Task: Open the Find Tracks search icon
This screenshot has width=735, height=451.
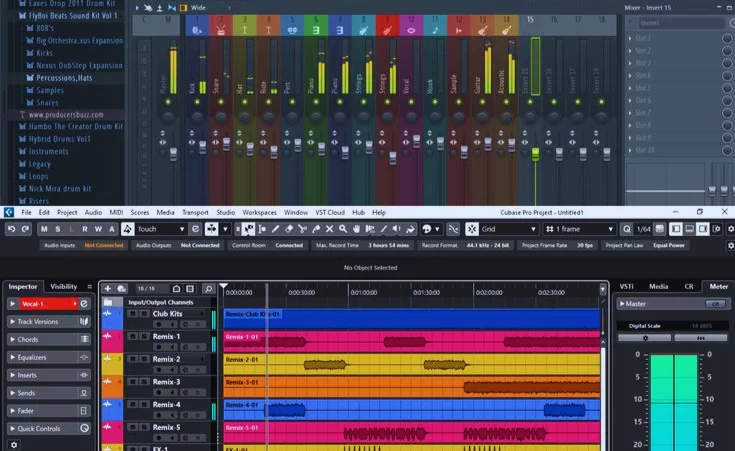Action: tap(208, 288)
